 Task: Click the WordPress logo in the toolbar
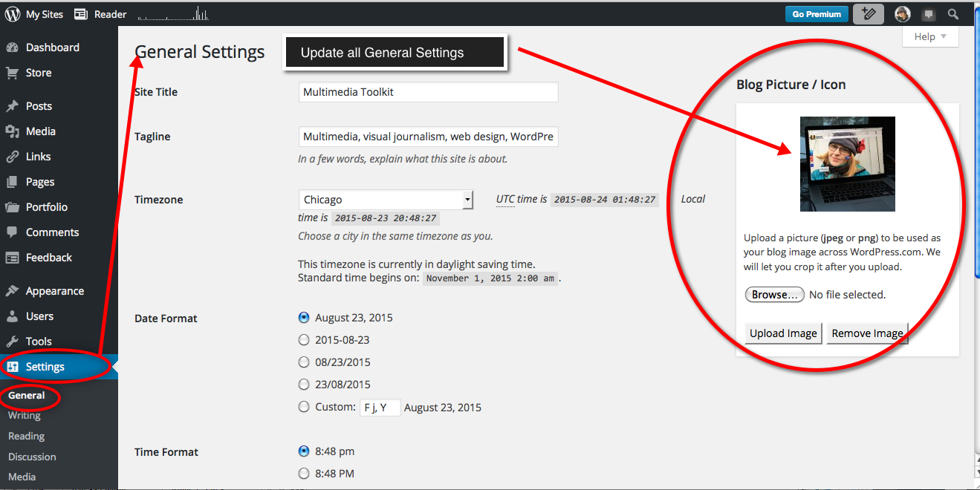(x=11, y=13)
